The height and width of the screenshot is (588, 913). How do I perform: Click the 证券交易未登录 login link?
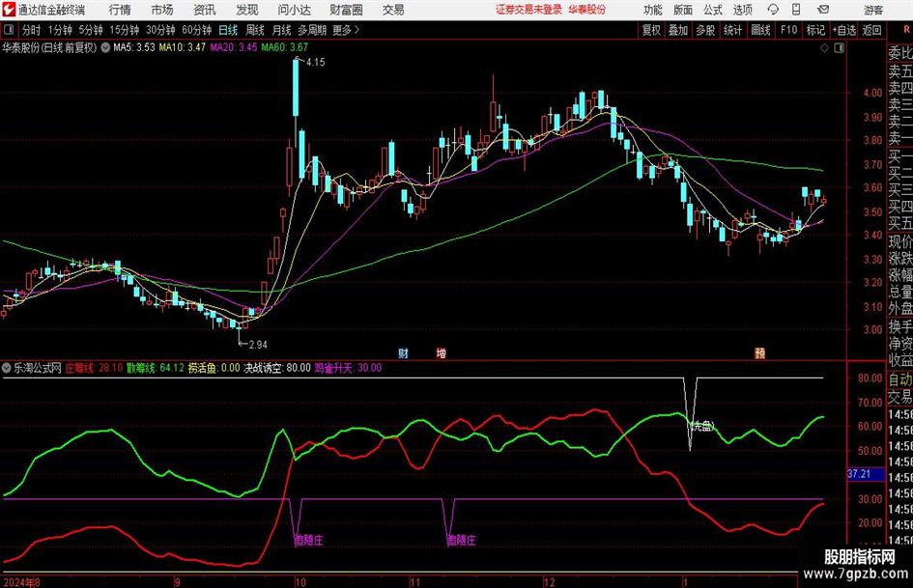pyautogui.click(x=529, y=10)
